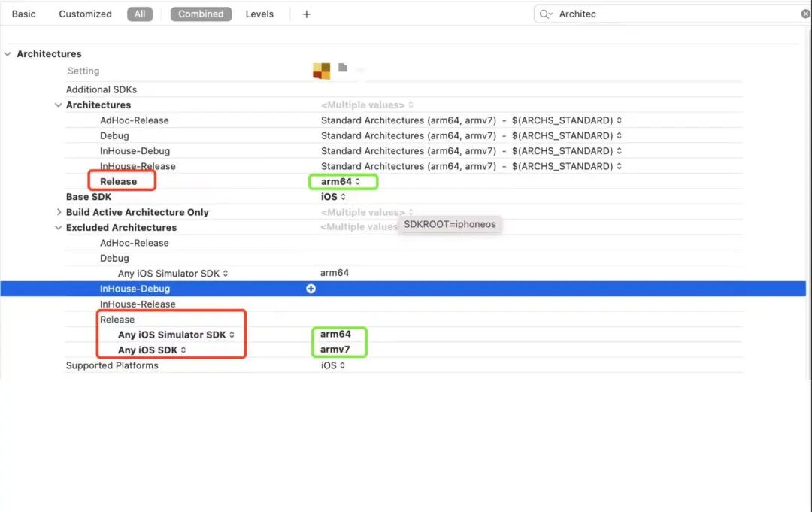Screen dimensions: 812x512
Task: Select AdHoc-Release under Excluded Architectures
Action: pyautogui.click(x=134, y=243)
